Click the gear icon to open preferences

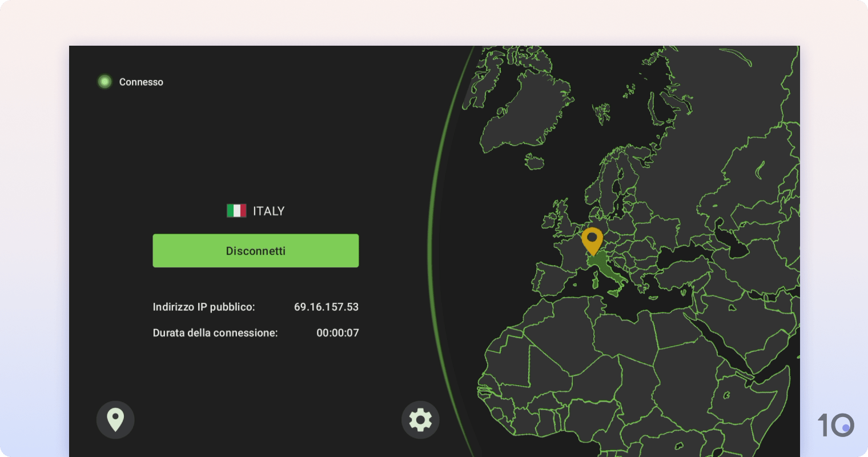pyautogui.click(x=421, y=420)
